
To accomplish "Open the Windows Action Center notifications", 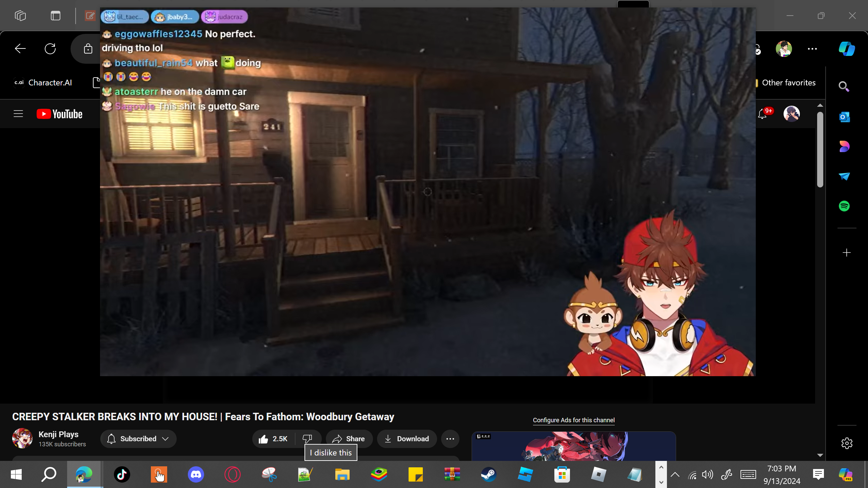I will (818, 474).
